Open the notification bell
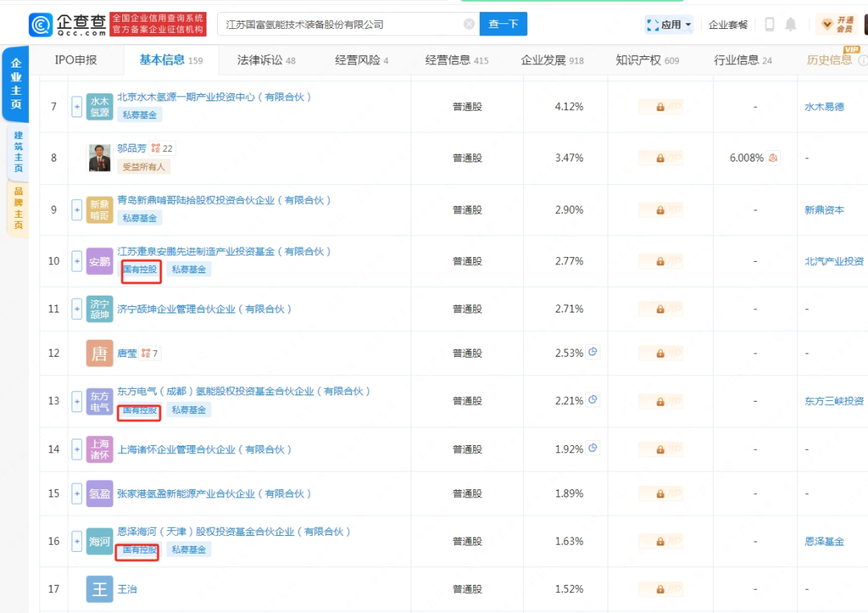The width and height of the screenshot is (868, 613). click(791, 24)
